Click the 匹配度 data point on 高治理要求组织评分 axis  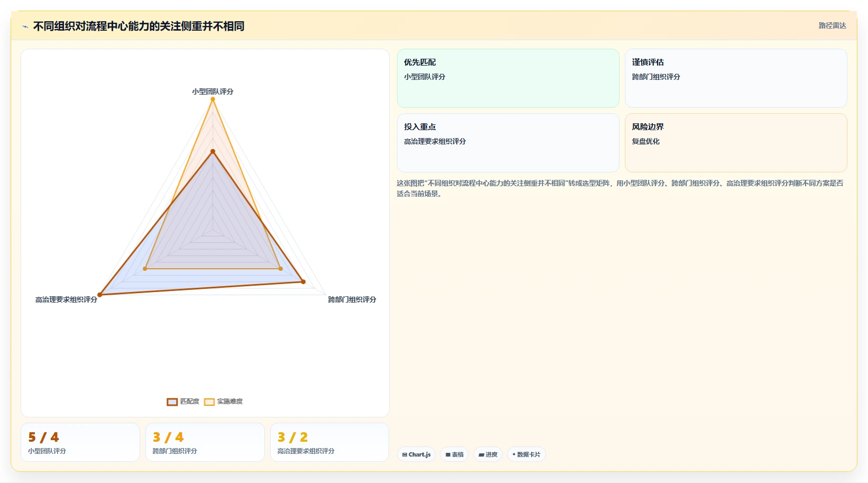pyautogui.click(x=100, y=295)
